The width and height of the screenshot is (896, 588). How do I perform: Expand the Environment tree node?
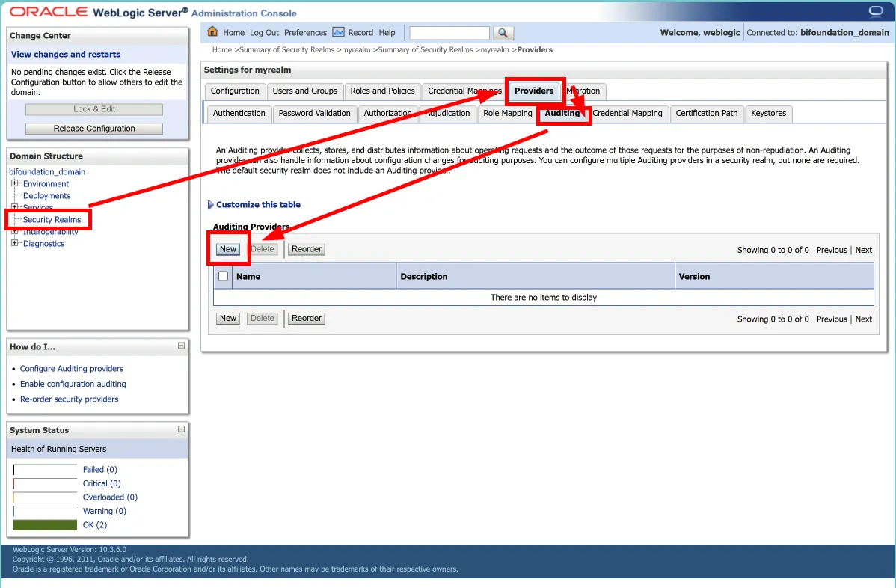click(15, 183)
